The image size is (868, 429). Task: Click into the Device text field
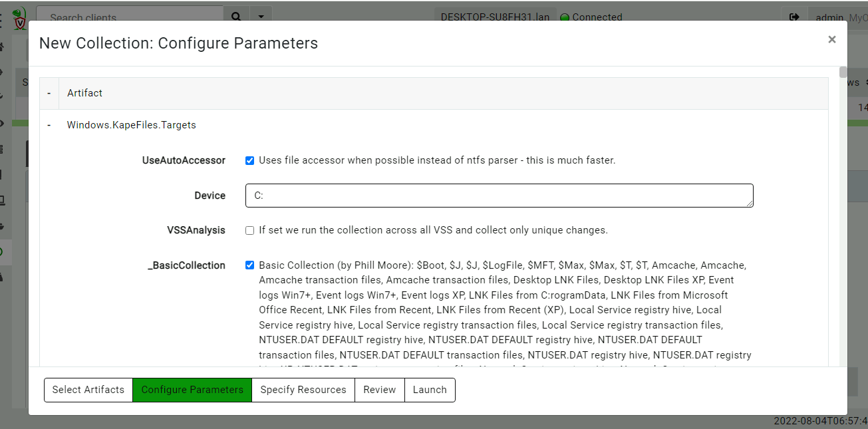pyautogui.click(x=499, y=196)
